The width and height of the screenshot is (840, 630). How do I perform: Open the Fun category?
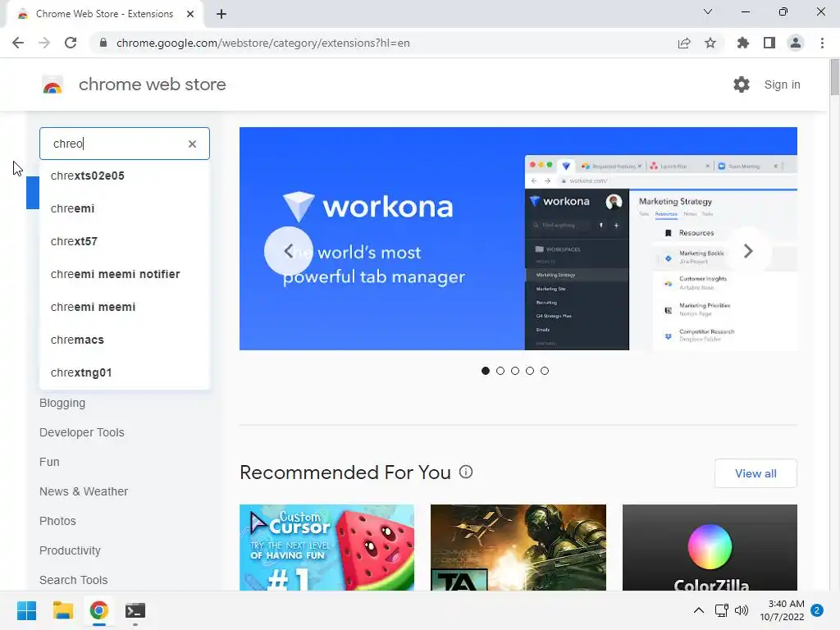click(49, 462)
